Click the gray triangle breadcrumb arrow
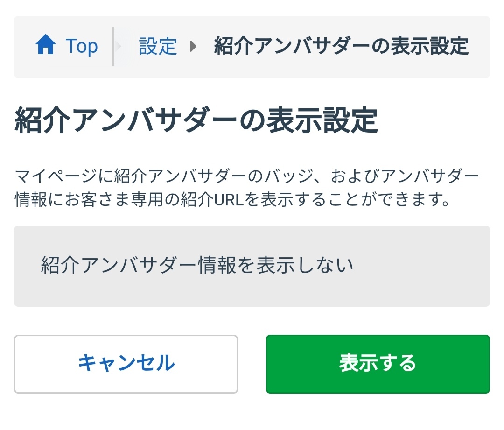The height and width of the screenshot is (430, 504). tap(194, 46)
